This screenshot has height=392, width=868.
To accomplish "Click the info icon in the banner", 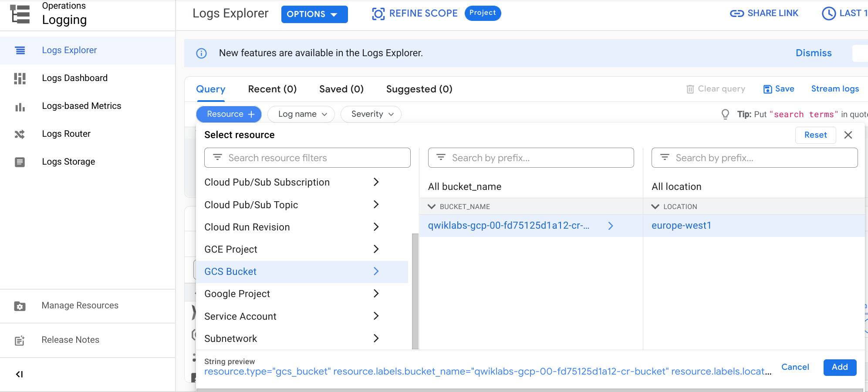I will click(201, 53).
